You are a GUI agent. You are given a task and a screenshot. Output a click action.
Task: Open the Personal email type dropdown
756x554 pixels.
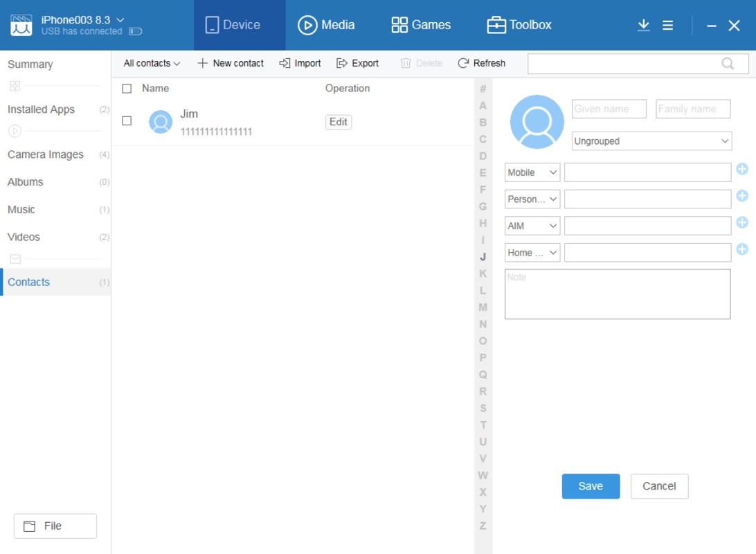[x=532, y=199]
